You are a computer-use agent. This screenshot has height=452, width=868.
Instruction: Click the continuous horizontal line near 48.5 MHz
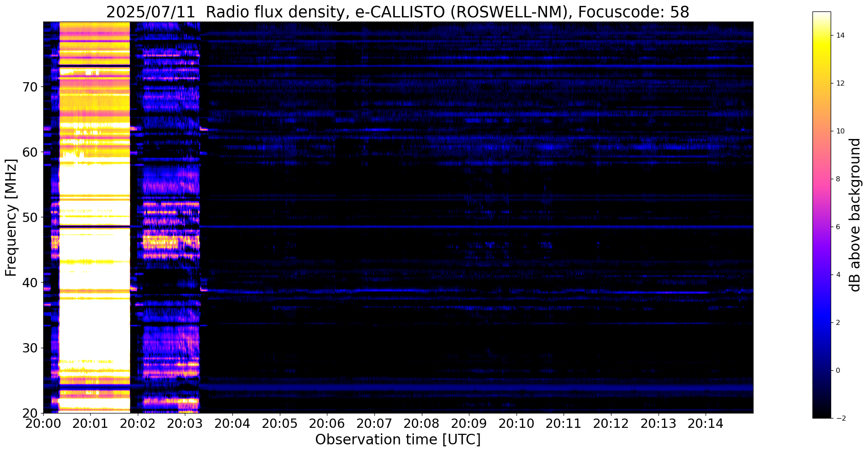pyautogui.click(x=398, y=227)
